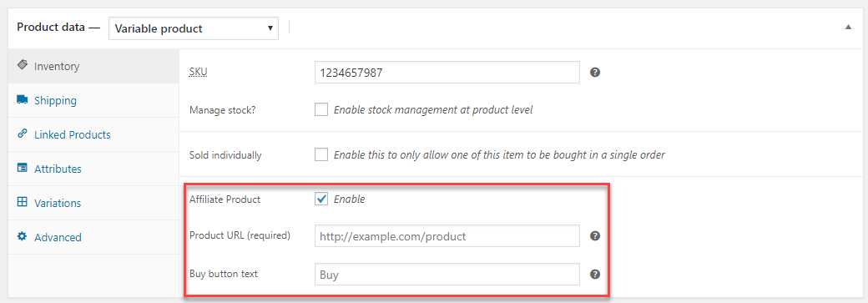This screenshot has width=868, height=303.
Task: Open the Variable product type dropdown
Action: tap(193, 28)
